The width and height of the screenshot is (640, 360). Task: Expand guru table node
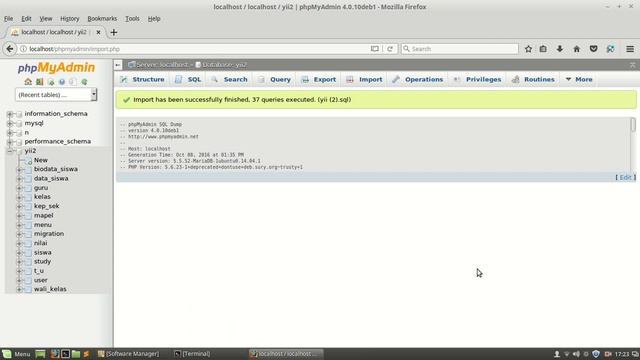pos(19,188)
